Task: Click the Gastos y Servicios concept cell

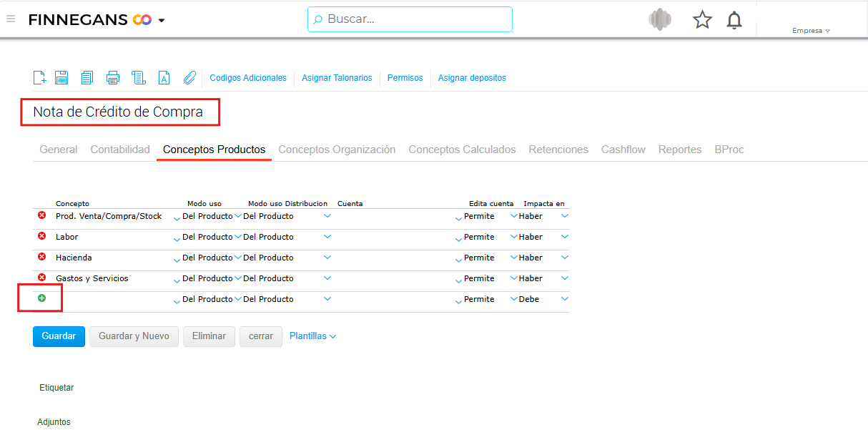Action: (x=92, y=278)
